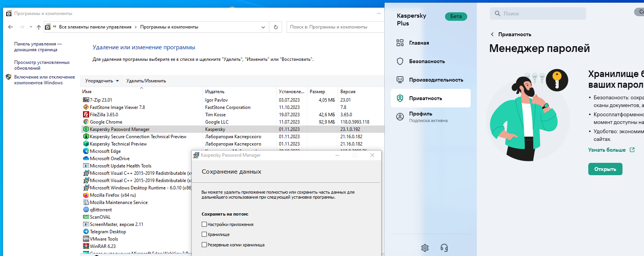Select the Telegram Desktop row
This screenshot has width=644, height=256.
pos(136,232)
